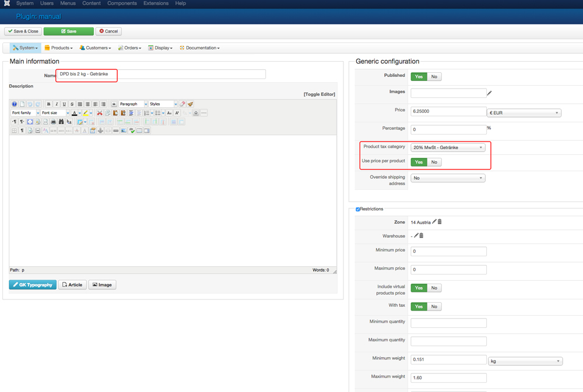Click the Cancel button
The image size is (583, 392).
tap(108, 31)
